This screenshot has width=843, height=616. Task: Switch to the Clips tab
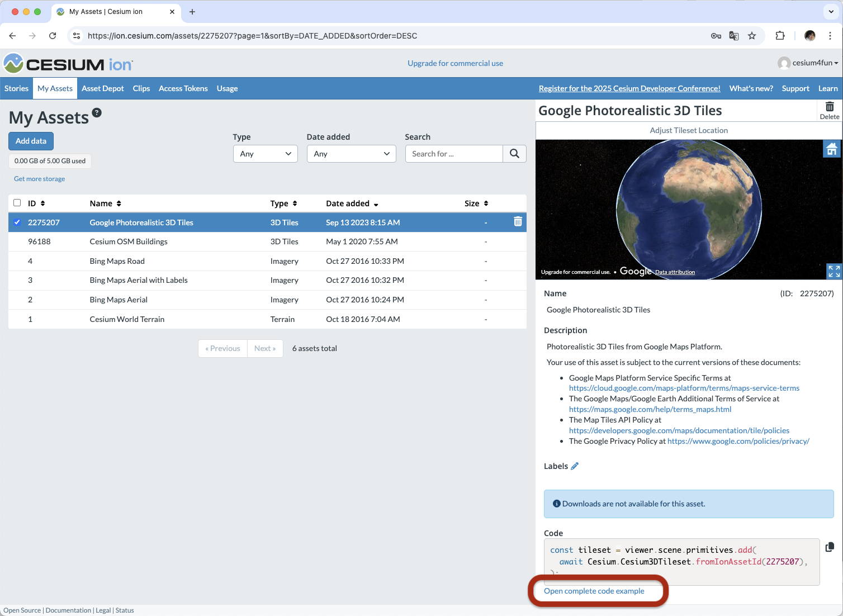tap(141, 88)
